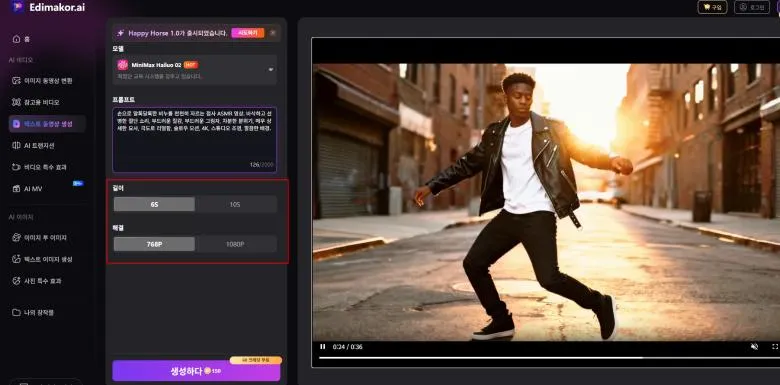This screenshot has height=385, width=780.
Task: Open the Home icon in sidebar
Action: coord(16,39)
